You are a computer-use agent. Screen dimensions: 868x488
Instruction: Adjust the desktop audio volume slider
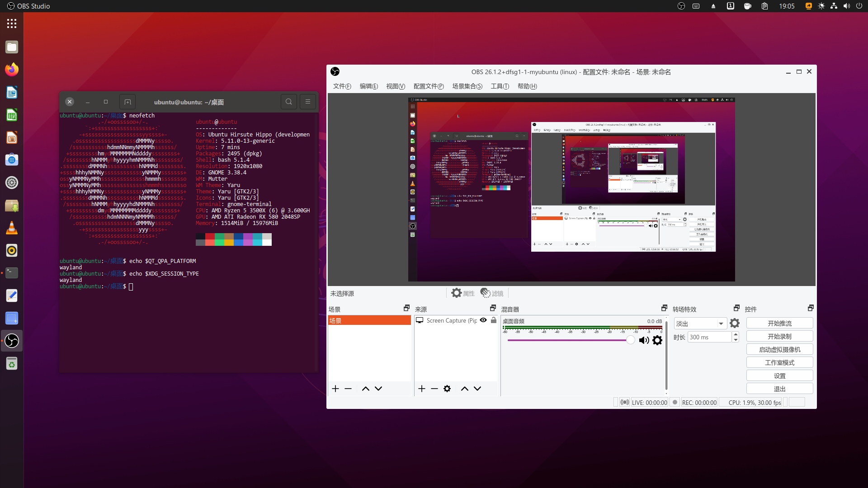[x=571, y=340]
